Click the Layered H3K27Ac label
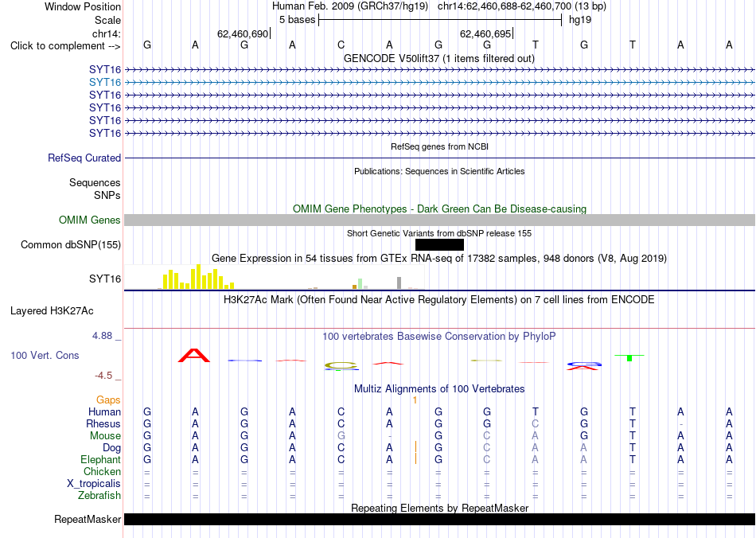 52,311
